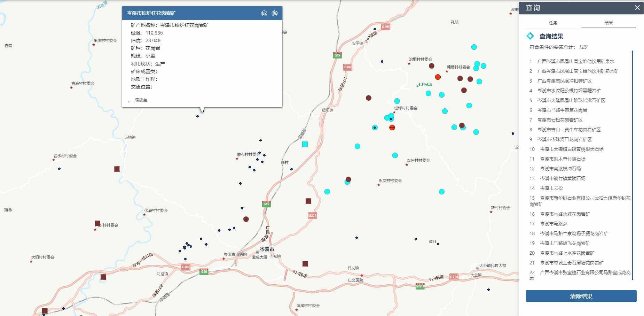Screen dimensions: 644x316
Task: Click the 缩放至 link in popup
Action: [141, 100]
